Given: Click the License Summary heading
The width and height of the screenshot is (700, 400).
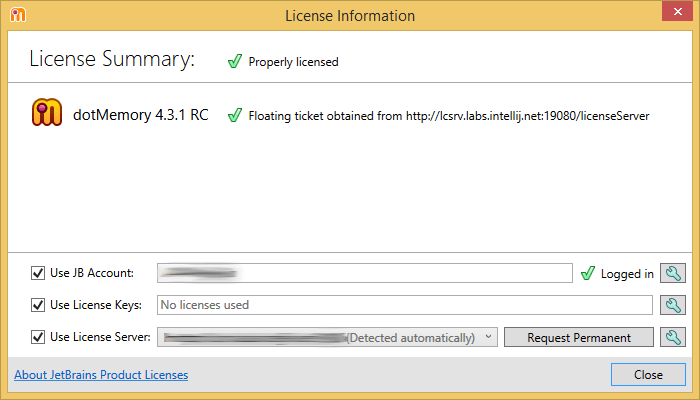Looking at the screenshot, I should click(112, 59).
